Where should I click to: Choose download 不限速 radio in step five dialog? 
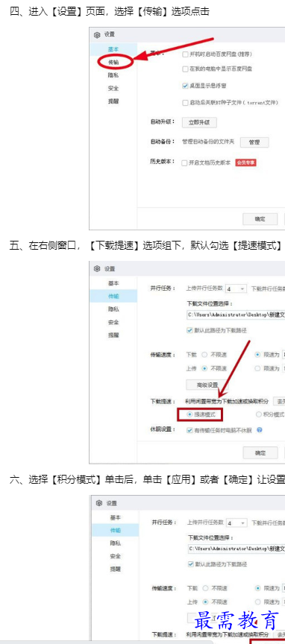coord(204,355)
